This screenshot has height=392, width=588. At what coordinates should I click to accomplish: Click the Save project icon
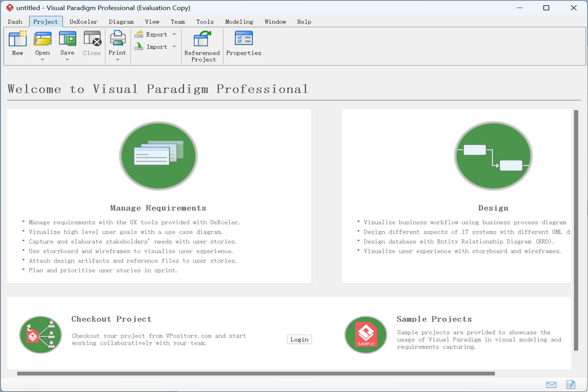pos(68,39)
